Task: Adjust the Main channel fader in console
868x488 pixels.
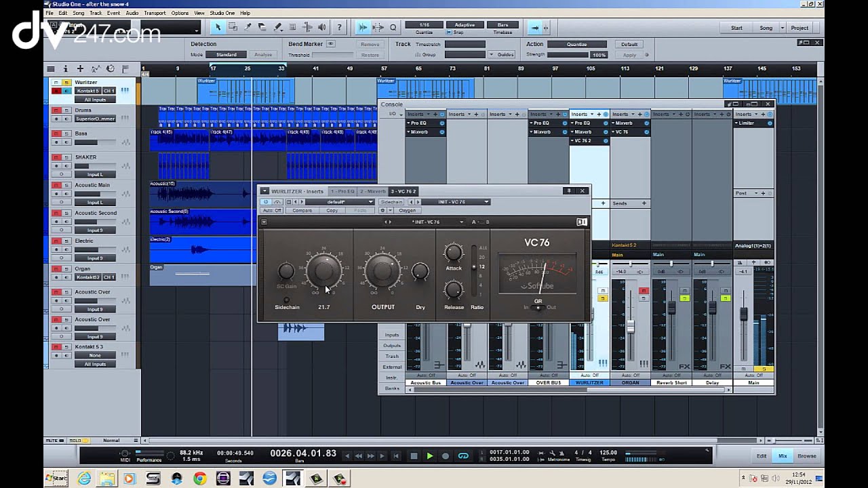Action: point(744,314)
